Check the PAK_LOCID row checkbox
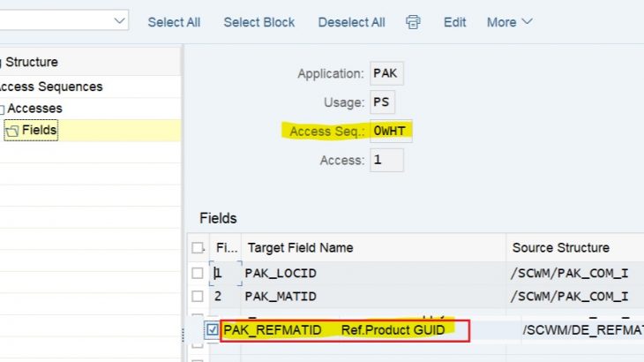The width and height of the screenshot is (644, 362). pyautogui.click(x=198, y=273)
